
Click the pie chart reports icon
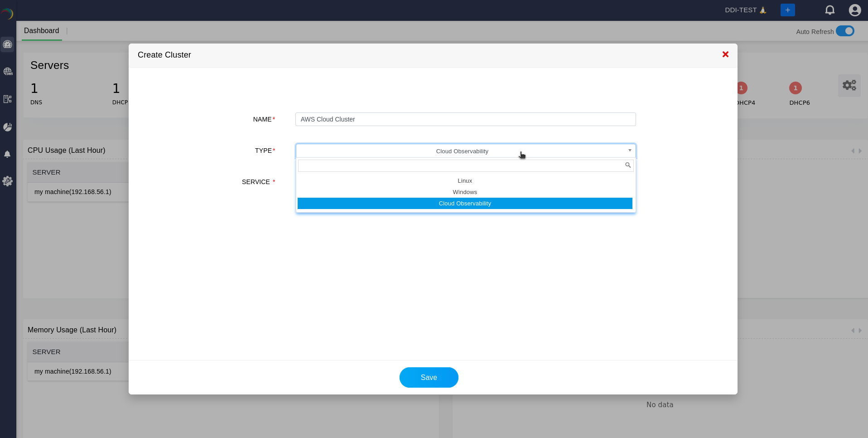(x=7, y=127)
